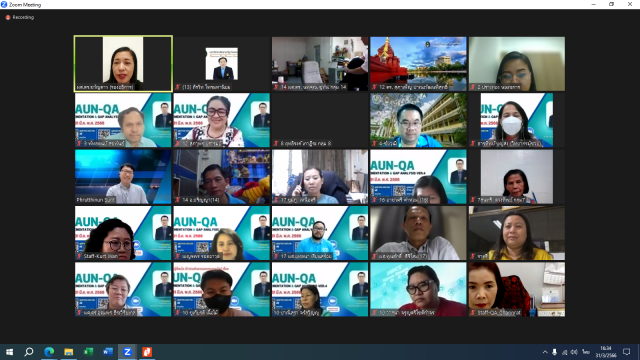Click muted mic icon on Staff-Kant tile
Screen dimensions: 640x360
click(79, 256)
